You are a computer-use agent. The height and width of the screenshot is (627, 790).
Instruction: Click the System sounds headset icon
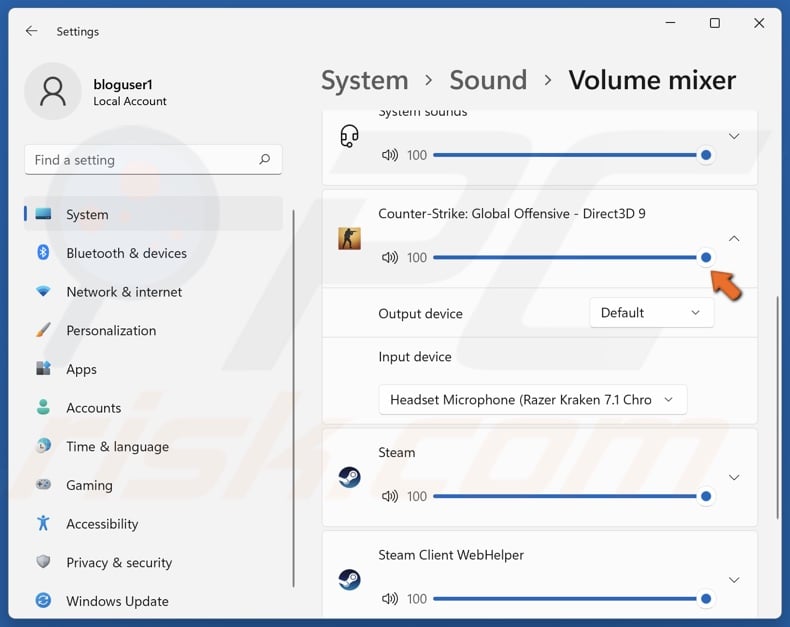[x=349, y=136]
